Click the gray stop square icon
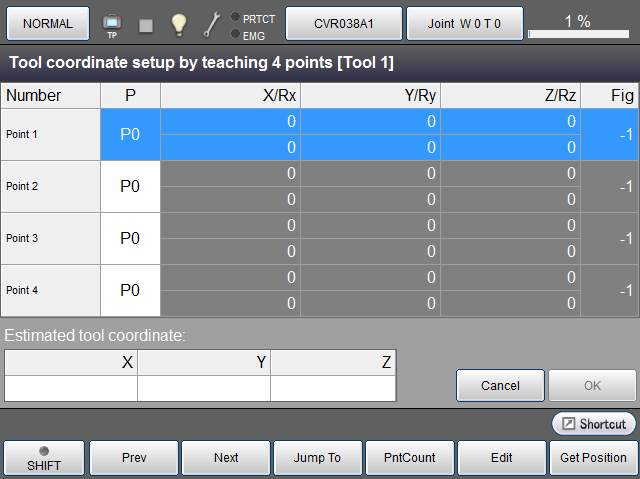The height and width of the screenshot is (479, 640). [146, 23]
